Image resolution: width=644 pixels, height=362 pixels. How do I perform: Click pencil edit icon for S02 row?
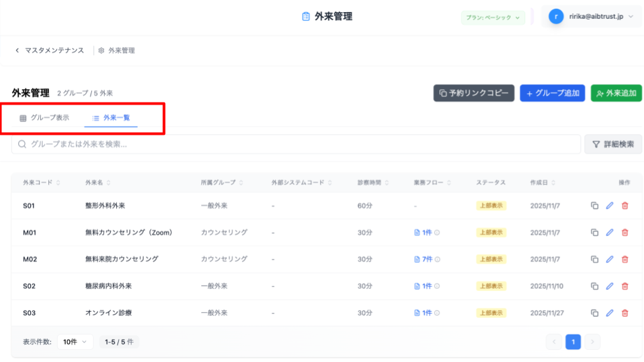[610, 286]
